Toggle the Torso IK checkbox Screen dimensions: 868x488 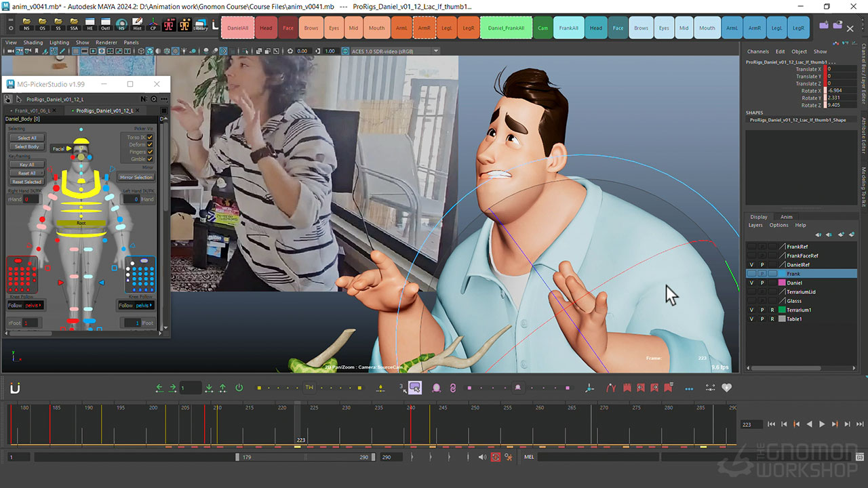coord(150,137)
